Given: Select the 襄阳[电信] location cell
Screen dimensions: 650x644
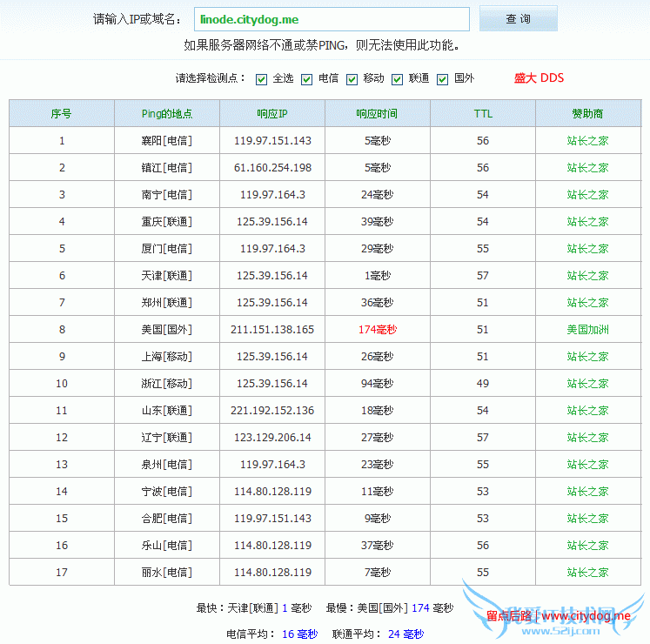Looking at the screenshot, I should pyautogui.click(x=167, y=141).
